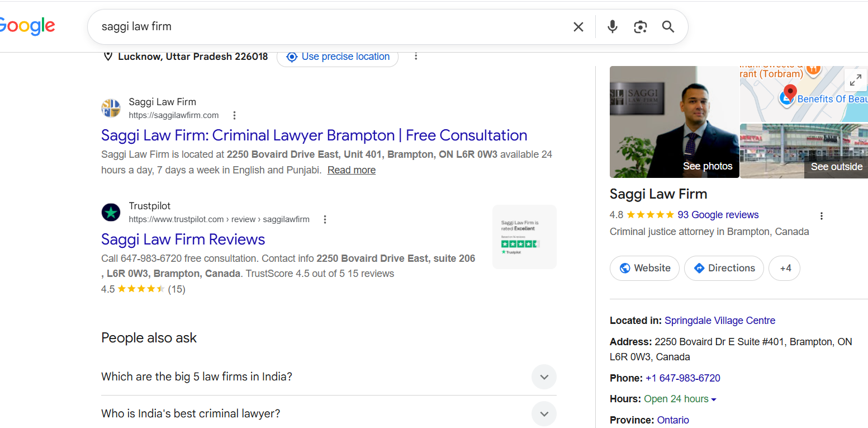
Task: Click the Website button in knowledge panel
Action: [644, 269]
